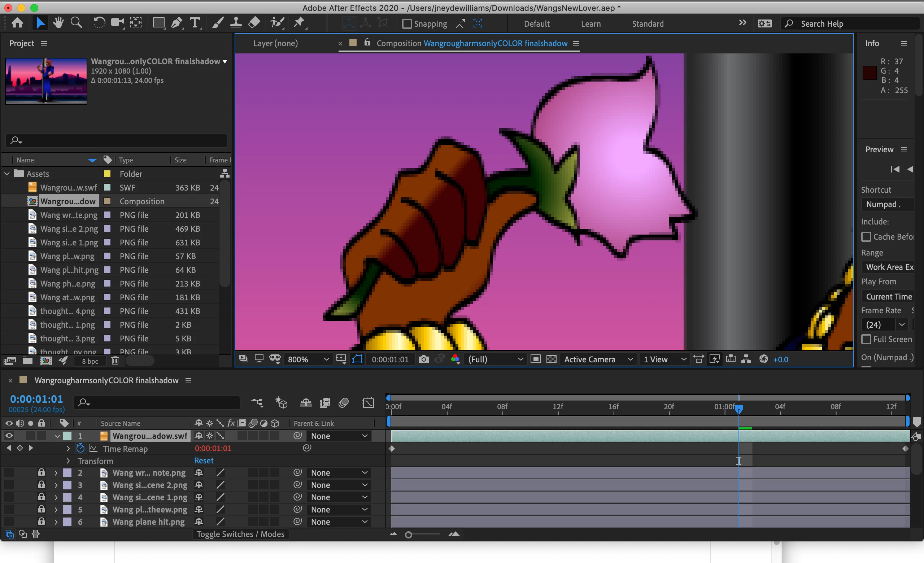Select the Pen tool

click(176, 23)
